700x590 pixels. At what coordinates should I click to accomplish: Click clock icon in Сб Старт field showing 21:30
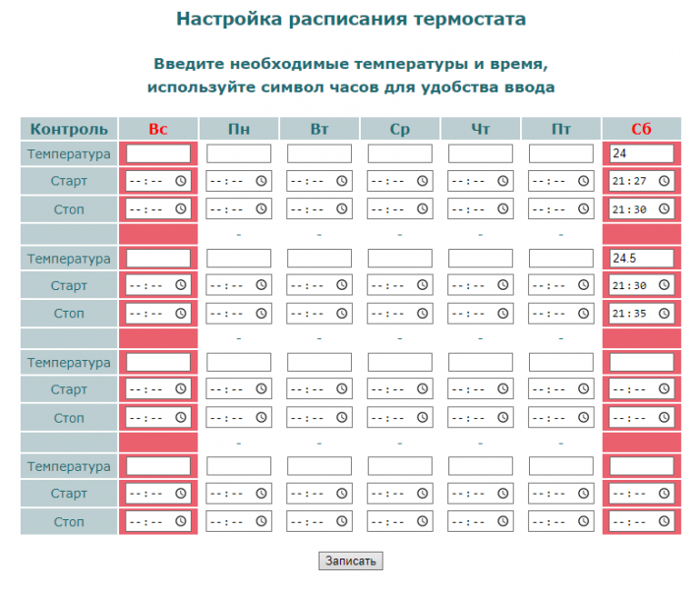(x=664, y=285)
